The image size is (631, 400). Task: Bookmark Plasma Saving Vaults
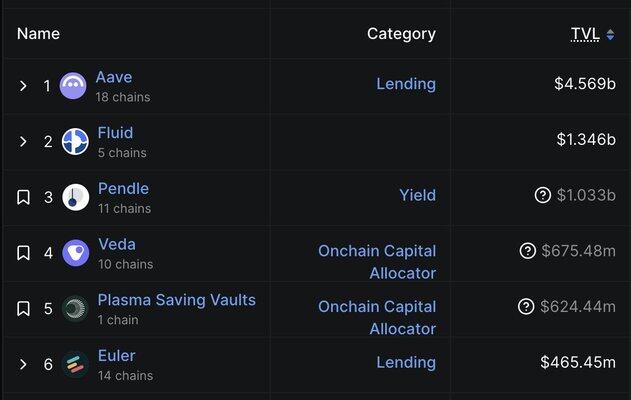click(23, 309)
